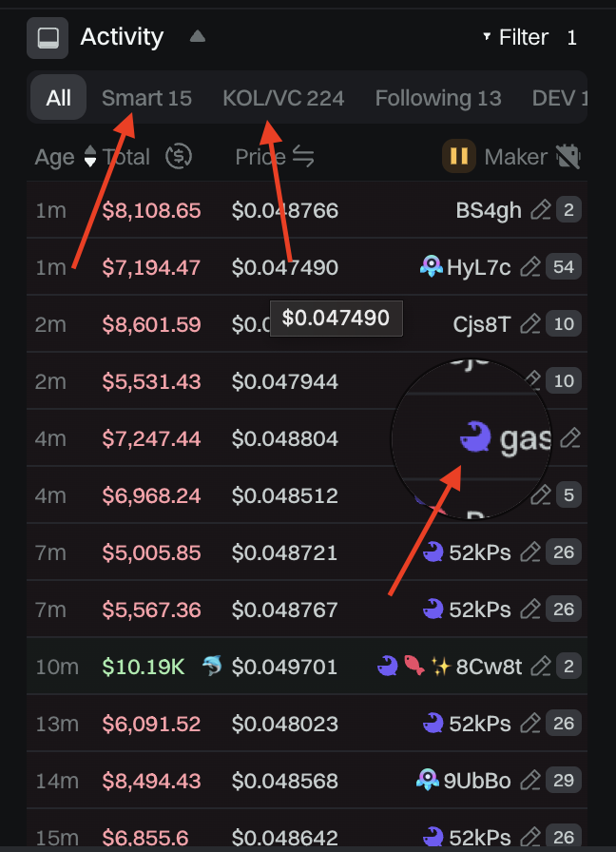Click the sparkles icon beside 8Cw8t

[x=440, y=667]
